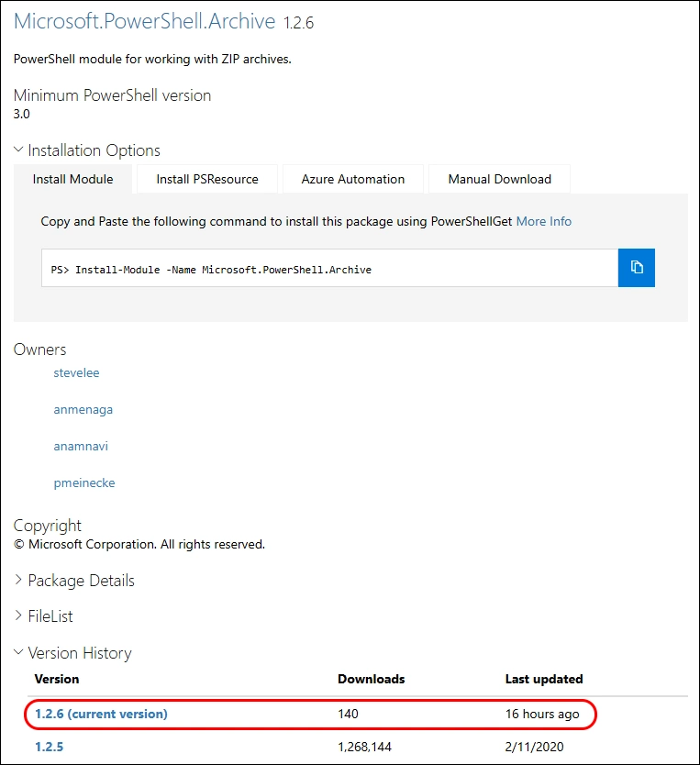Select the 1,268,144 downloads cell
Viewport: 700px width, 765px height.
[x=365, y=747]
